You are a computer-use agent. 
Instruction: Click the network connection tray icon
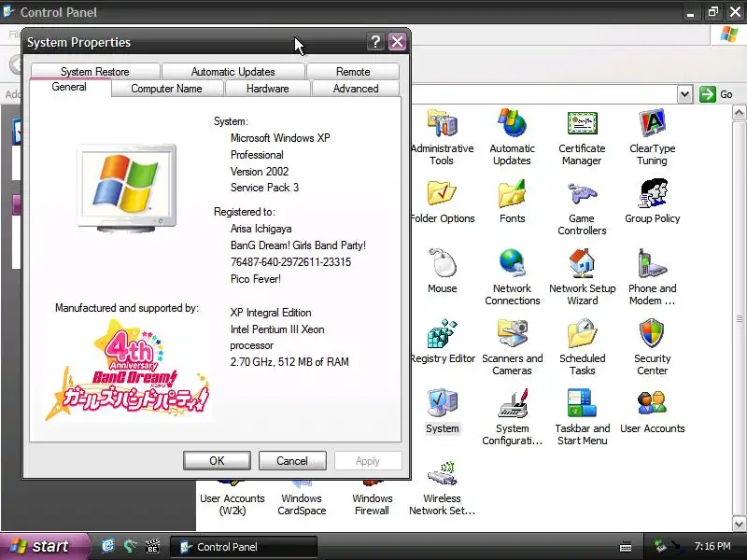(x=660, y=546)
